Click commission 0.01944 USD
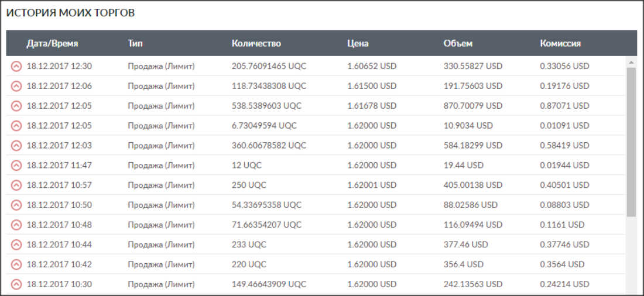 pos(564,165)
